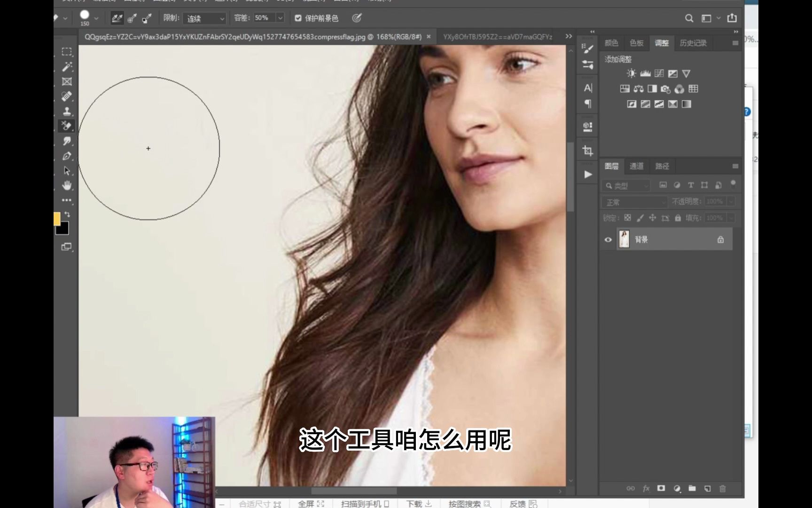
Task: Add a Curves adjustment layer
Action: coord(659,73)
